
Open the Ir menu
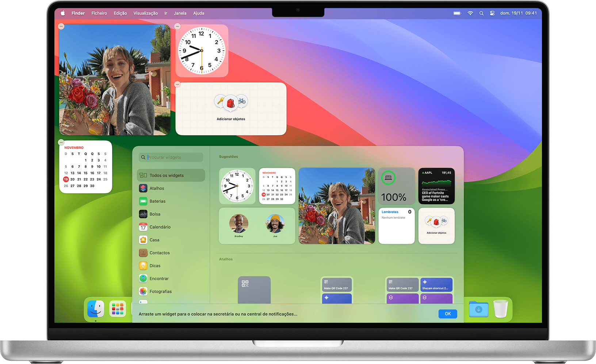pyautogui.click(x=166, y=13)
